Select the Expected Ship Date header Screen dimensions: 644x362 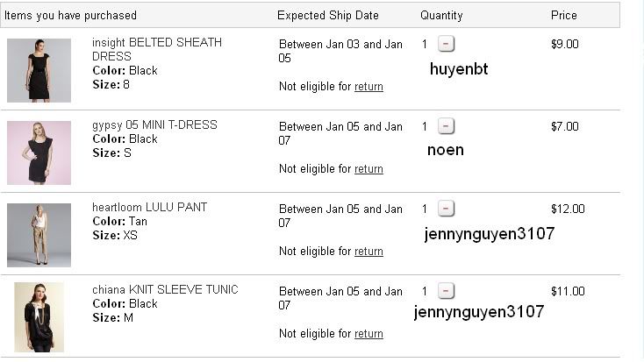tap(328, 15)
